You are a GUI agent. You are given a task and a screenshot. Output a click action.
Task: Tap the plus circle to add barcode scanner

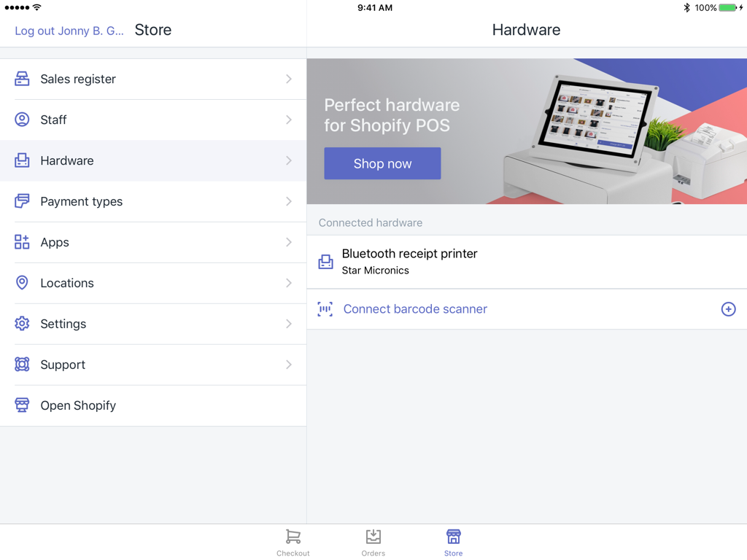(x=729, y=309)
